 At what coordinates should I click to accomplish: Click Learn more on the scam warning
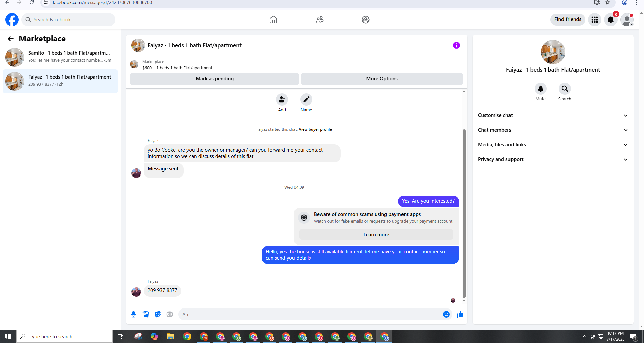376,235
